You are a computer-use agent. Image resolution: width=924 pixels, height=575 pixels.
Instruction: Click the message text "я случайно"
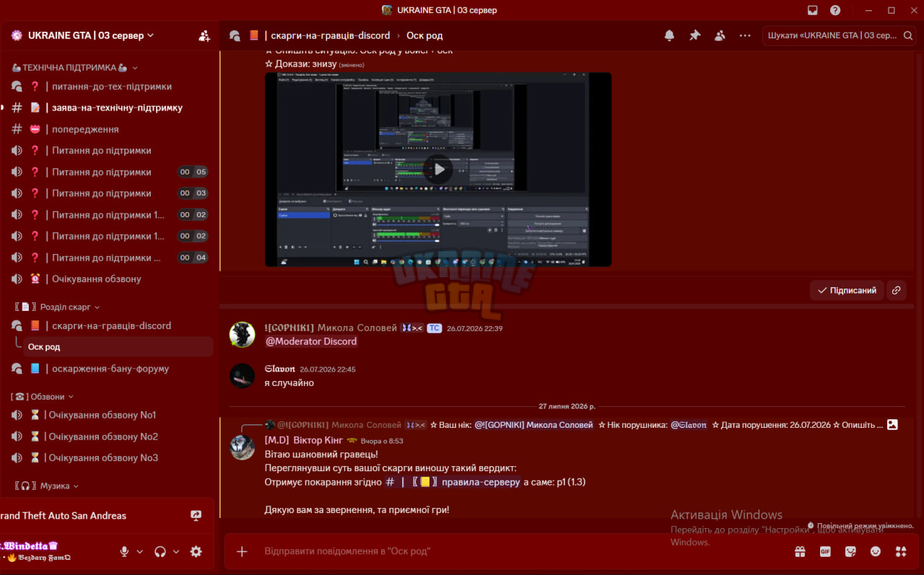pyautogui.click(x=289, y=382)
